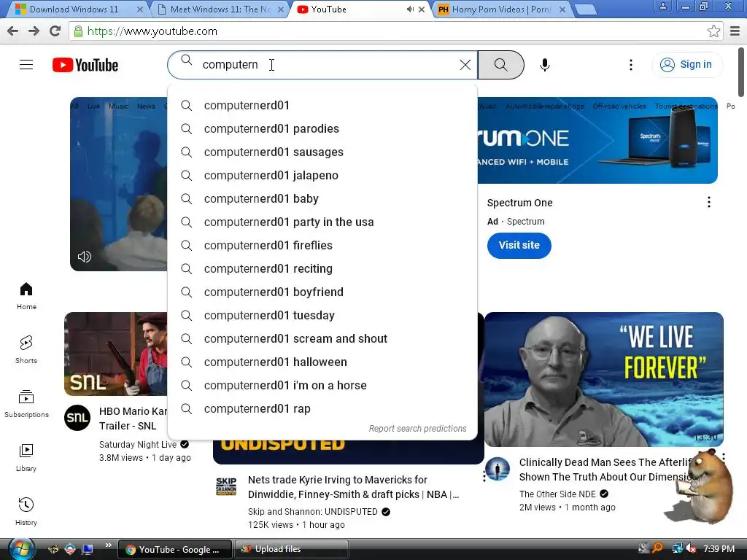The width and height of the screenshot is (747, 560).
Task: Choose suggestion computernerd01 scream and shout
Action: pos(322,338)
